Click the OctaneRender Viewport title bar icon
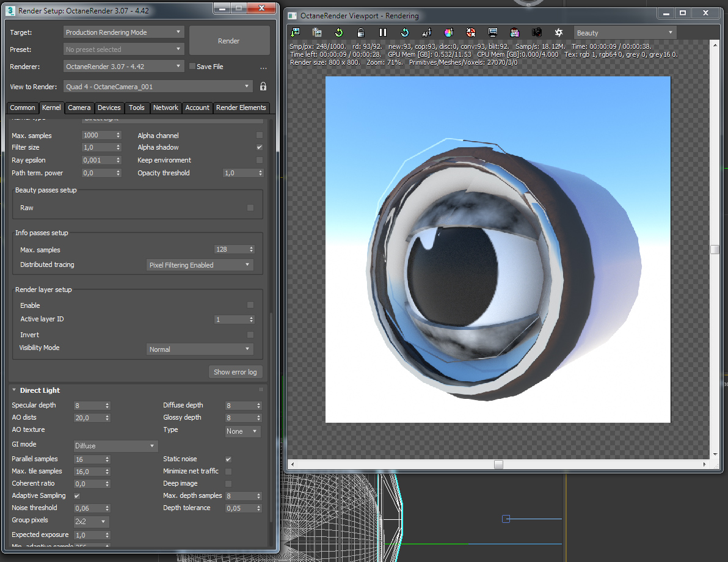Screen dimensions: 728x562 pyautogui.click(x=293, y=16)
